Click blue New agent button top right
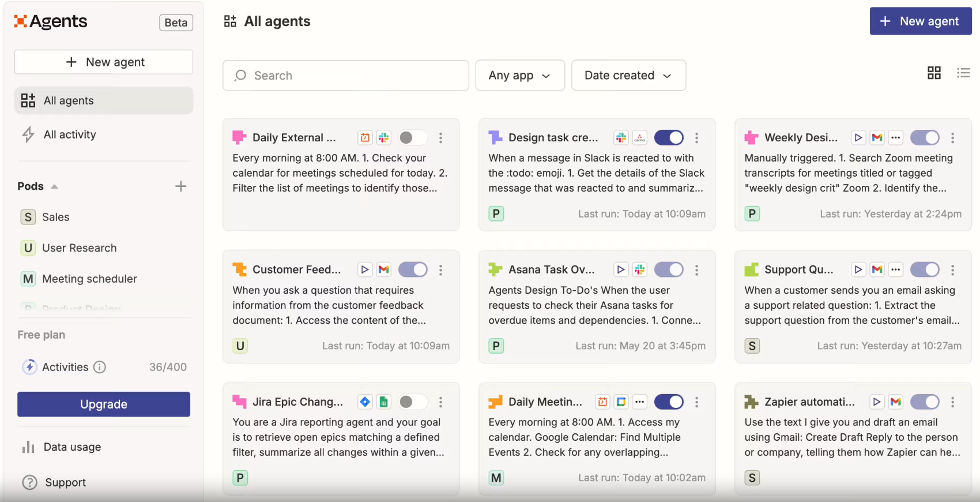980x502 pixels. pos(921,21)
